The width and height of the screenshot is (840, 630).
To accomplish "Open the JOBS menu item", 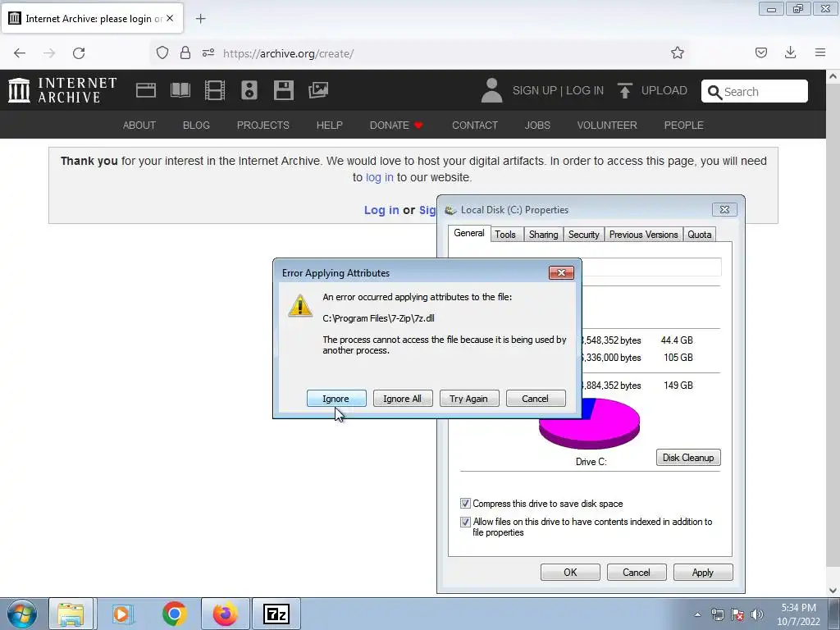I will (537, 126).
